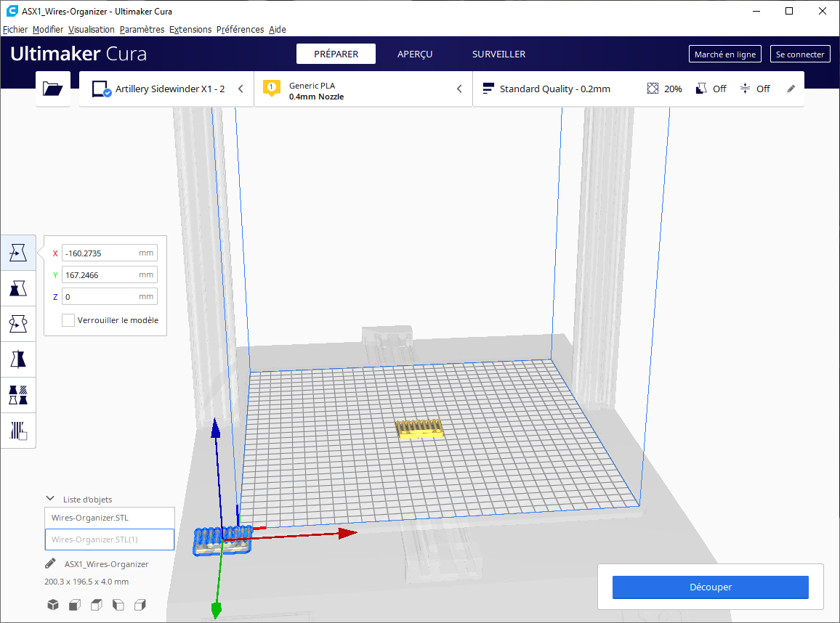The image size is (840, 623).
Task: Expand Generic PLA material selector
Action: pos(363,89)
